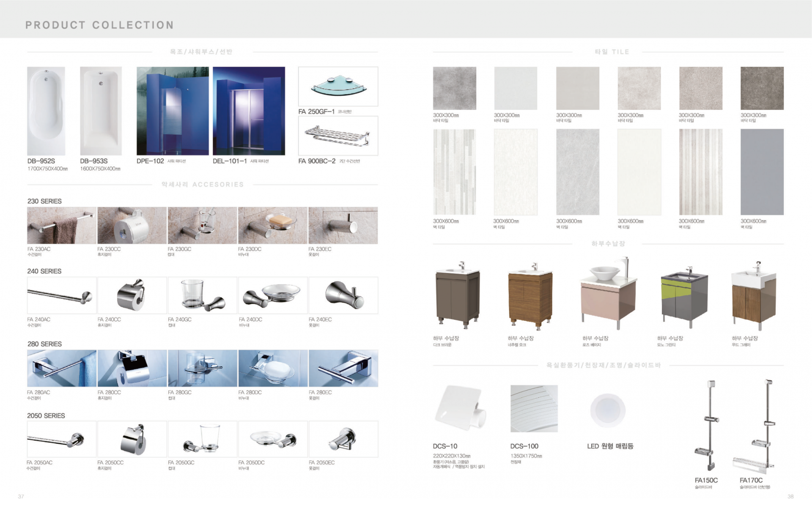
Task: Open the DPE-102 shower partition image
Action: (173, 111)
